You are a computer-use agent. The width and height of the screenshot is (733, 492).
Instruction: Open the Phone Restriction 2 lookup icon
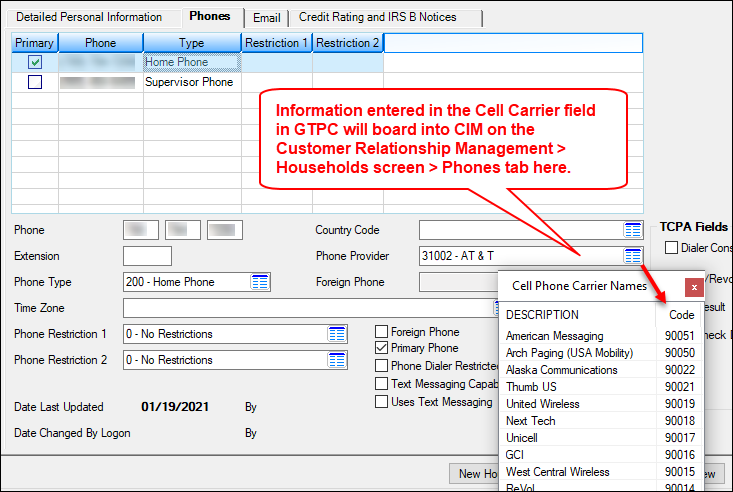tap(337, 360)
